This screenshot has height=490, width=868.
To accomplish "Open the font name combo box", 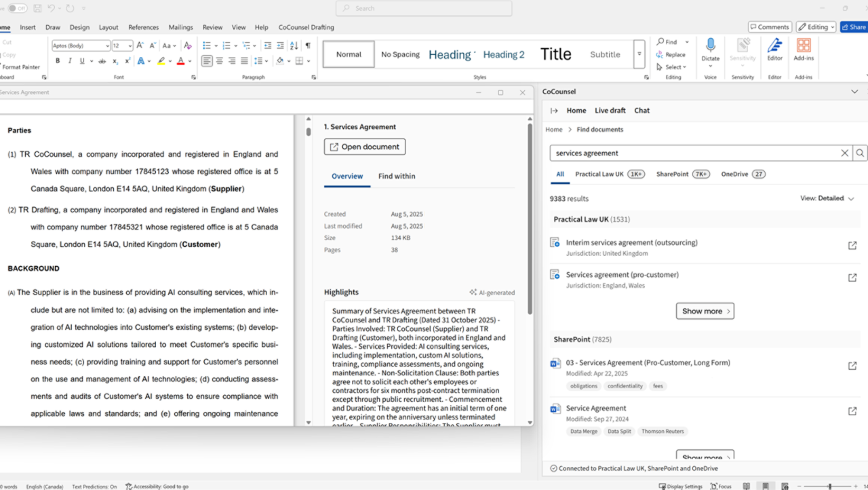I will pos(81,45).
